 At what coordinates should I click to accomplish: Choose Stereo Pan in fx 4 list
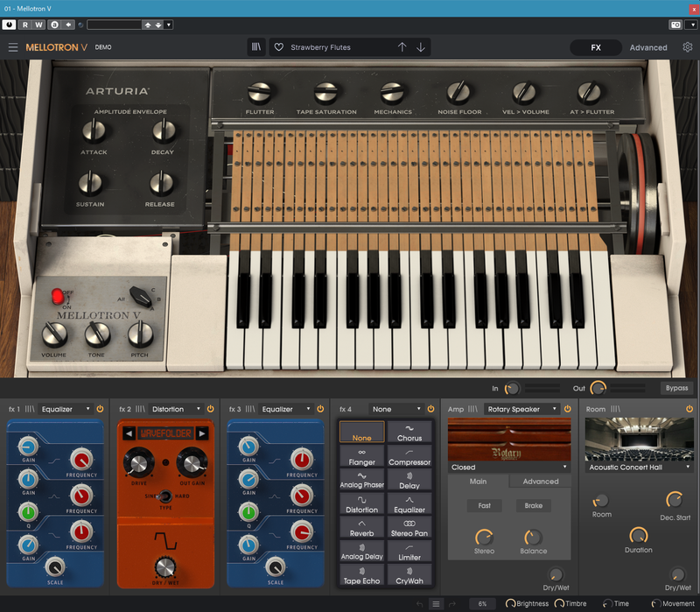point(409,528)
